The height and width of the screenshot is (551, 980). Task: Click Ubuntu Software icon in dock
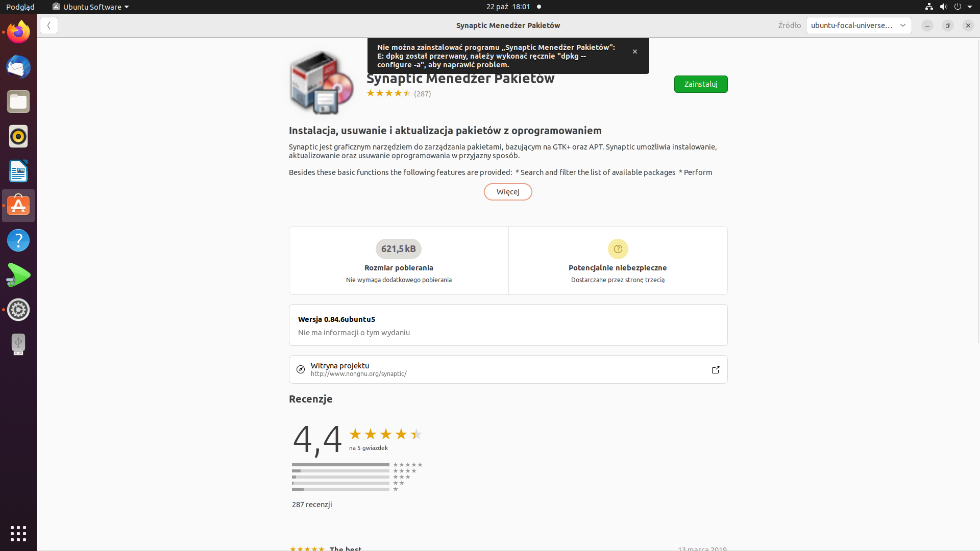(x=18, y=206)
